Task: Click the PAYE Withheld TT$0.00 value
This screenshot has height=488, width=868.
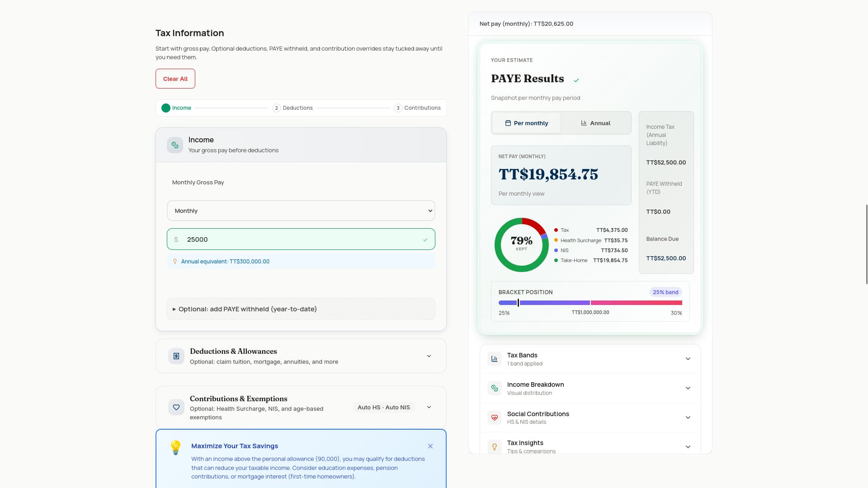Action: tap(658, 212)
